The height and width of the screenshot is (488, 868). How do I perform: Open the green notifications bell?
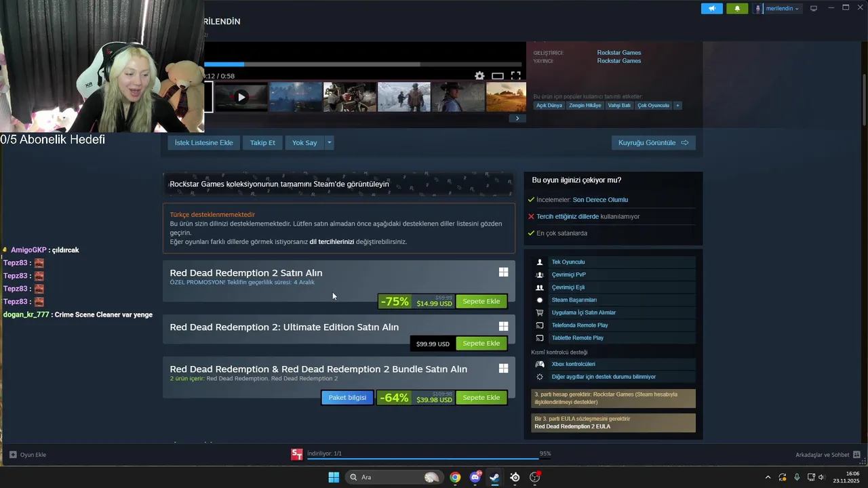pos(737,8)
